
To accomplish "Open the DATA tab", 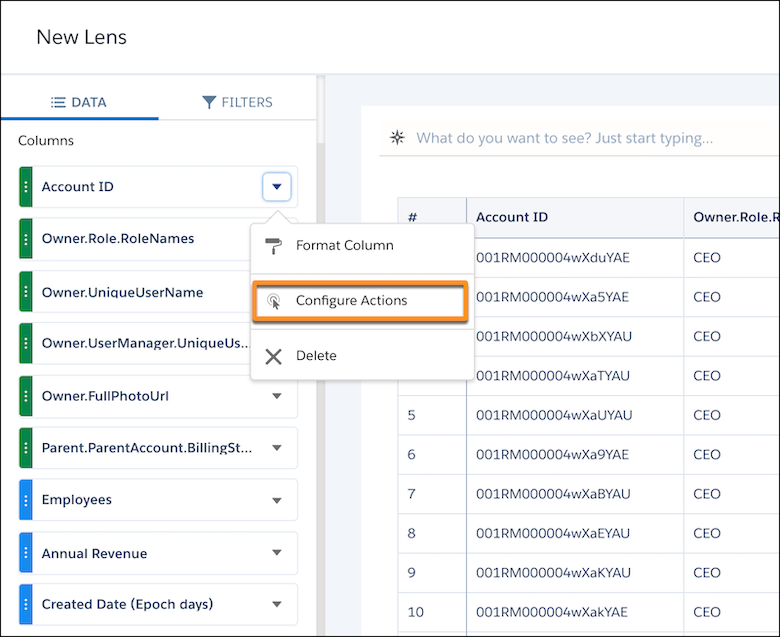I will pos(79,102).
